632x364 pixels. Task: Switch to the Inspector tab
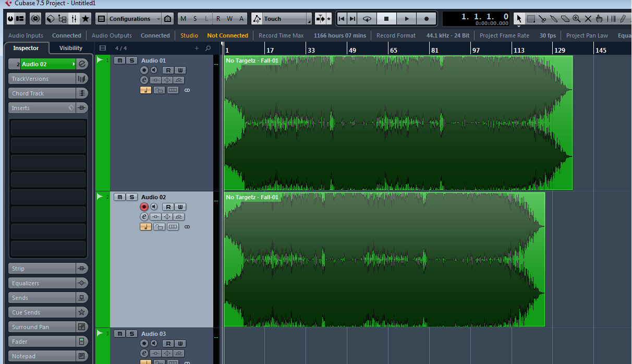click(26, 48)
